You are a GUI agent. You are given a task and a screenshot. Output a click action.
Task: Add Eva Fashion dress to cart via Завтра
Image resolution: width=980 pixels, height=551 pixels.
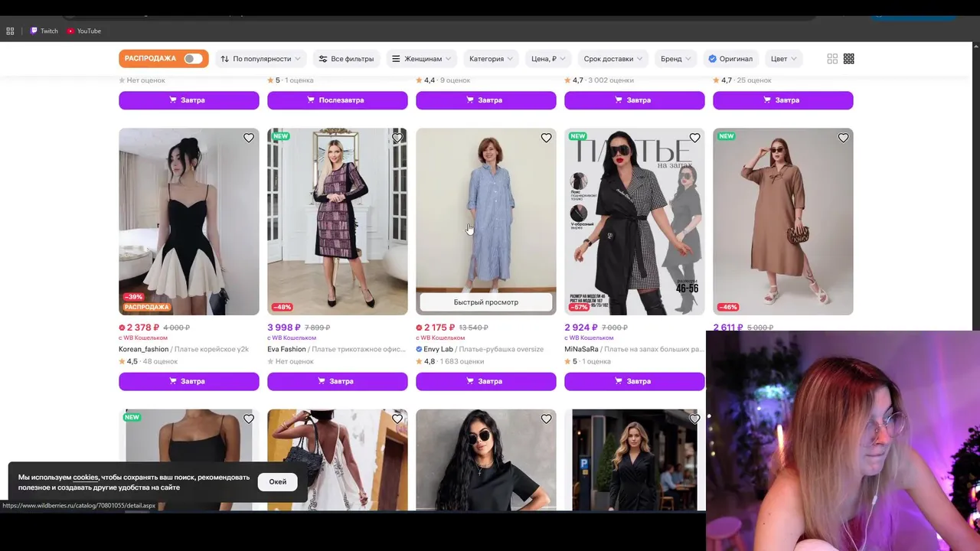click(x=338, y=381)
